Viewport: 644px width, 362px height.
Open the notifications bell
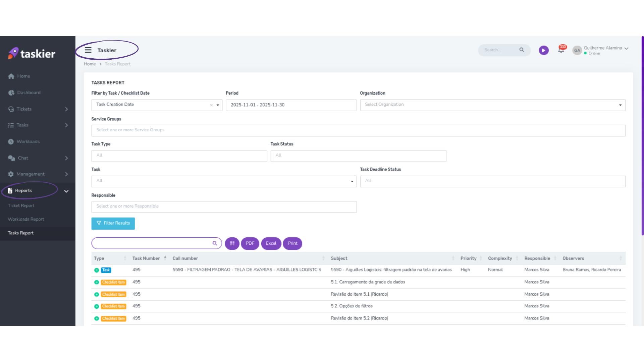[x=561, y=50]
